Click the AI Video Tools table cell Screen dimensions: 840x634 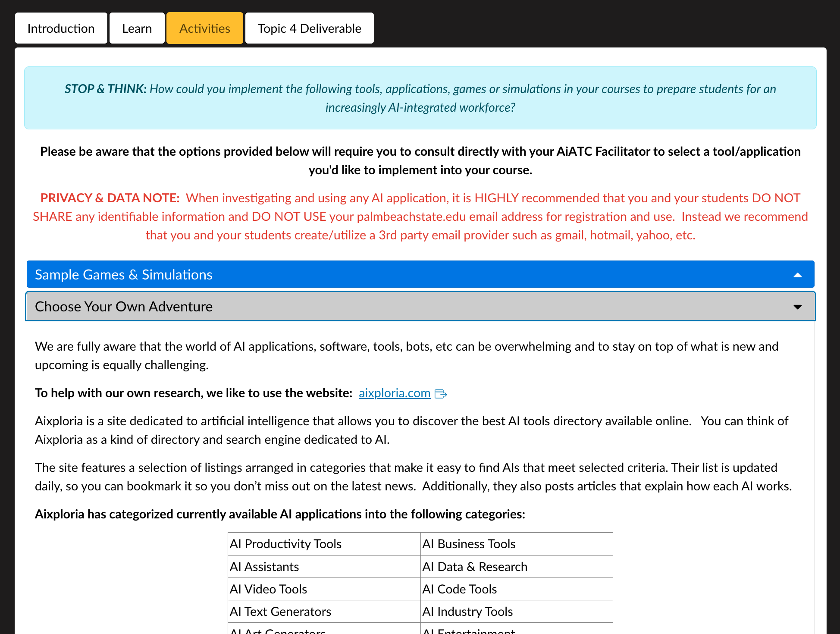point(268,589)
